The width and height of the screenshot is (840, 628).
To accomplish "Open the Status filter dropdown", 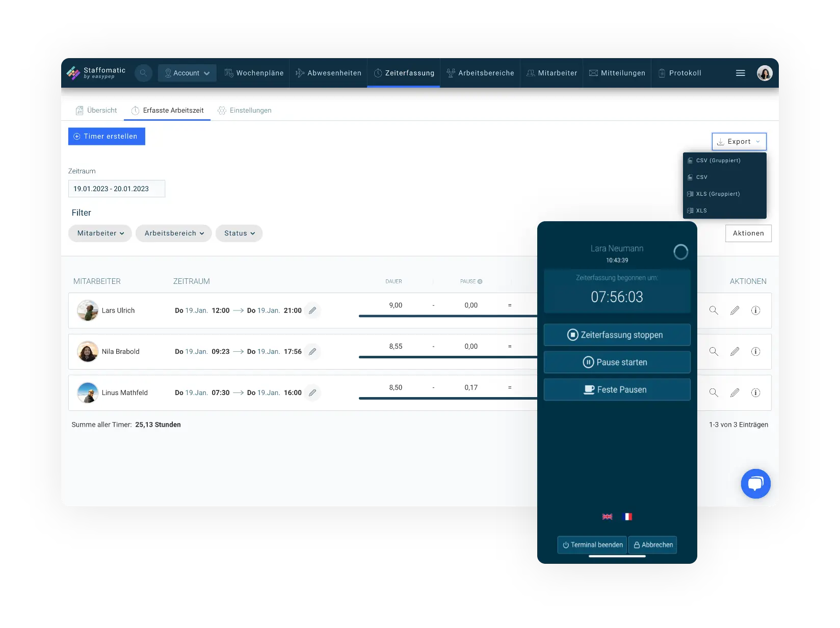I will coord(239,233).
